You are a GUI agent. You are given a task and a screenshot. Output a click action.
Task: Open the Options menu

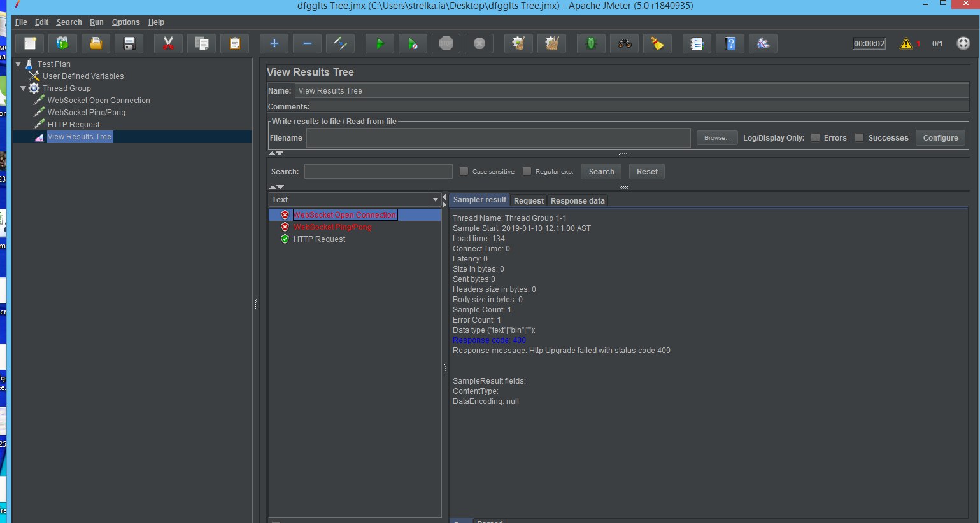click(x=125, y=22)
